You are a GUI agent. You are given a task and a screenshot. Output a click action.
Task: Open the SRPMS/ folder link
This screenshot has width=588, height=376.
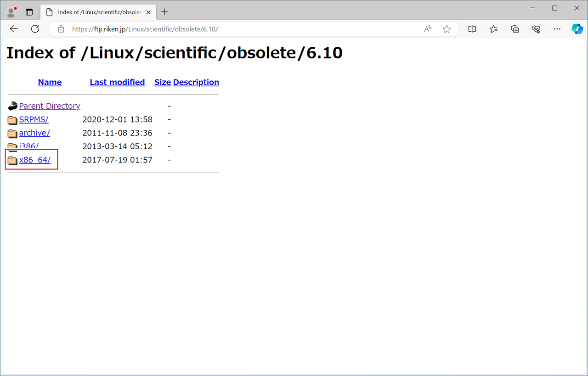coord(34,119)
